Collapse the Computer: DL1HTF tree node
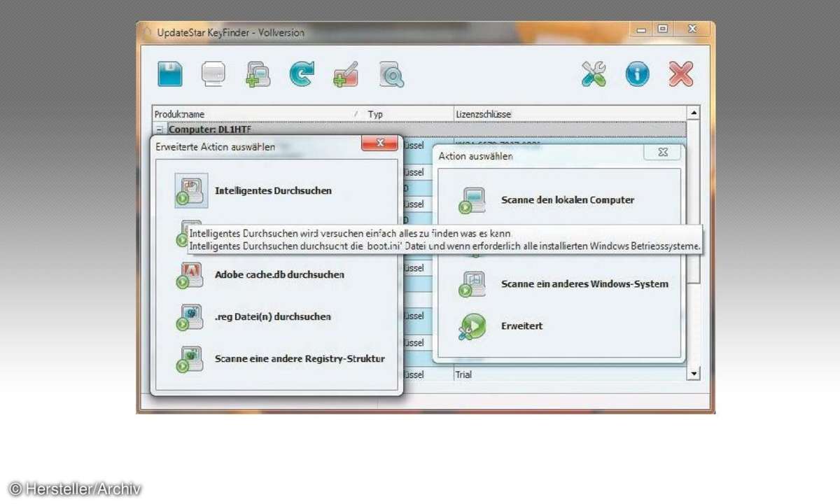840x504 pixels. (x=160, y=129)
